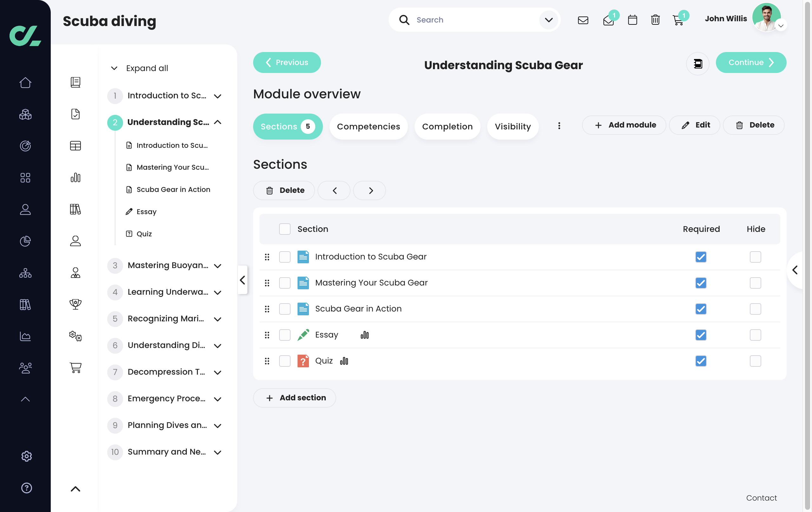The width and height of the screenshot is (812, 512).
Task: Open the Completion tab
Action: (447, 127)
